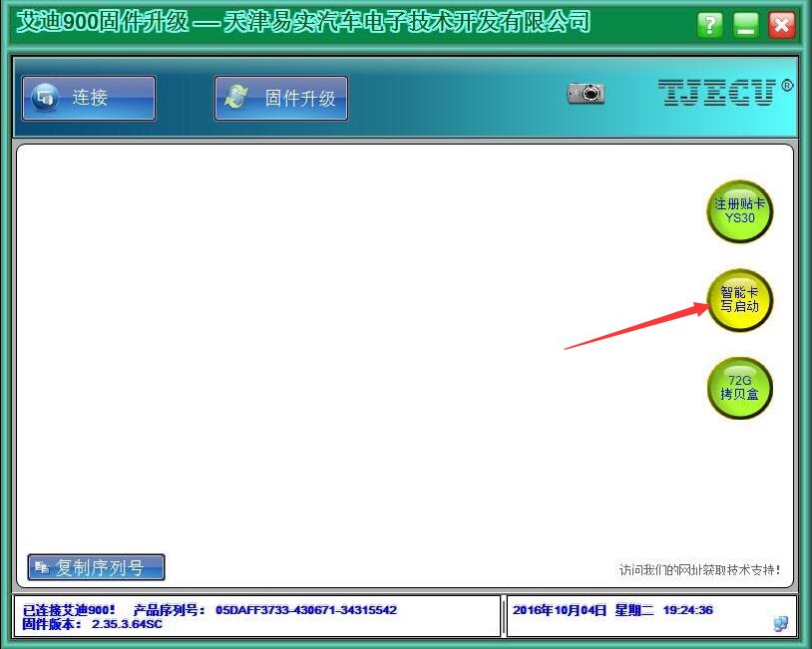Follow the 访问我们的网址获取技术支持 link
The height and width of the screenshot is (649, 812).
pos(699,570)
